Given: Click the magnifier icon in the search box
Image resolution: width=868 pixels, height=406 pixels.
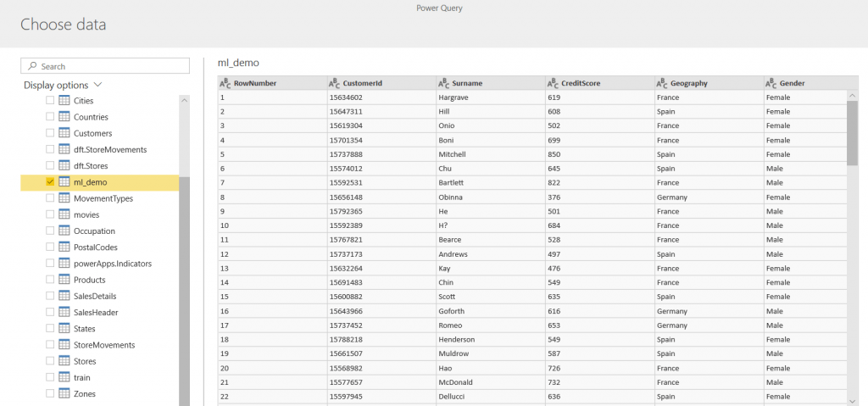Looking at the screenshot, I should pos(32,66).
